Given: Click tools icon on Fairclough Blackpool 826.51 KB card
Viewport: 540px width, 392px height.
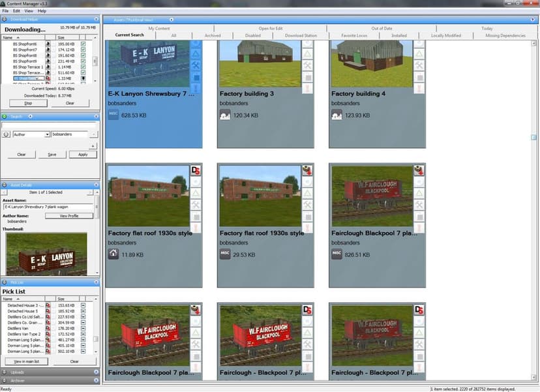Looking at the screenshot, I should click(419, 205).
